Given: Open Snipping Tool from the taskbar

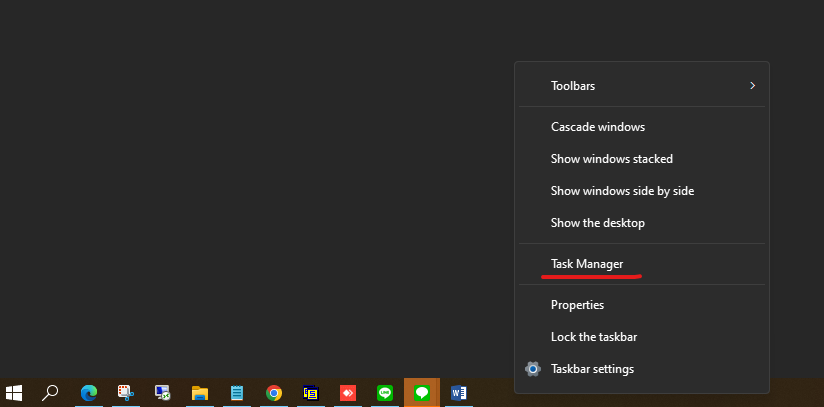Looking at the screenshot, I should coord(125,393).
